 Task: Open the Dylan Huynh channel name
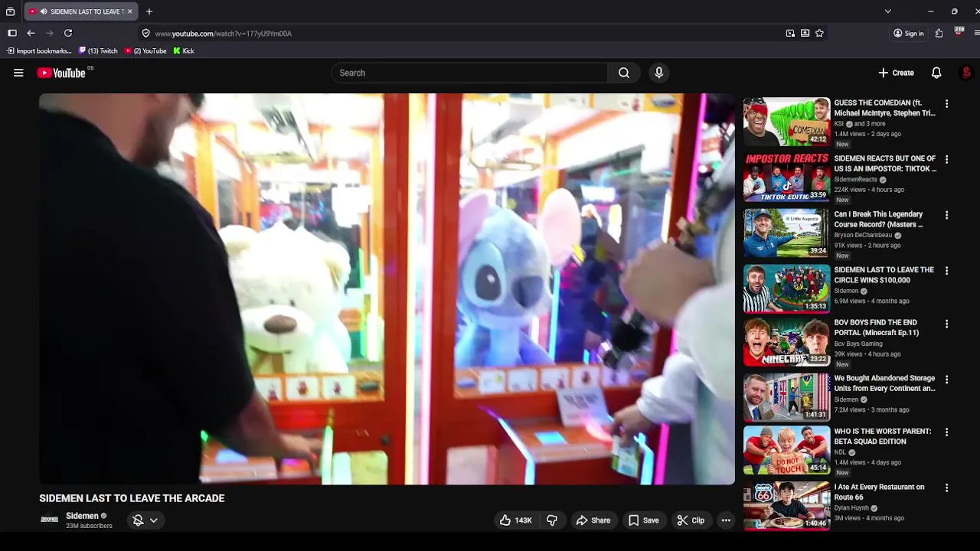pyautogui.click(x=851, y=507)
